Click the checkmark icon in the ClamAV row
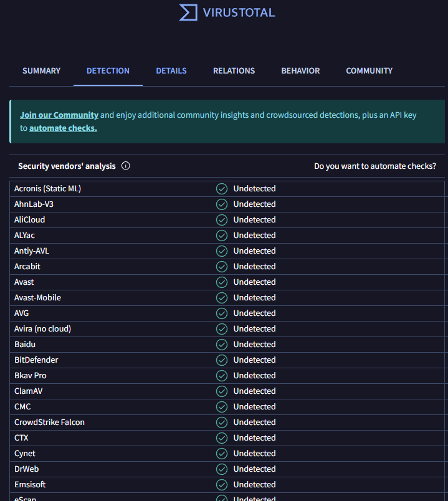 [222, 391]
